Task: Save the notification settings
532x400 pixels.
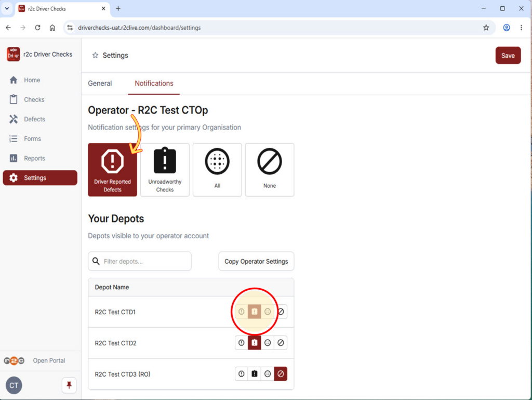Action: (508, 55)
